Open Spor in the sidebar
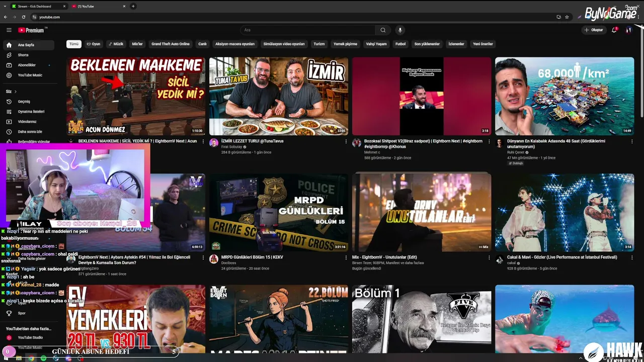644x362 pixels. (29, 313)
